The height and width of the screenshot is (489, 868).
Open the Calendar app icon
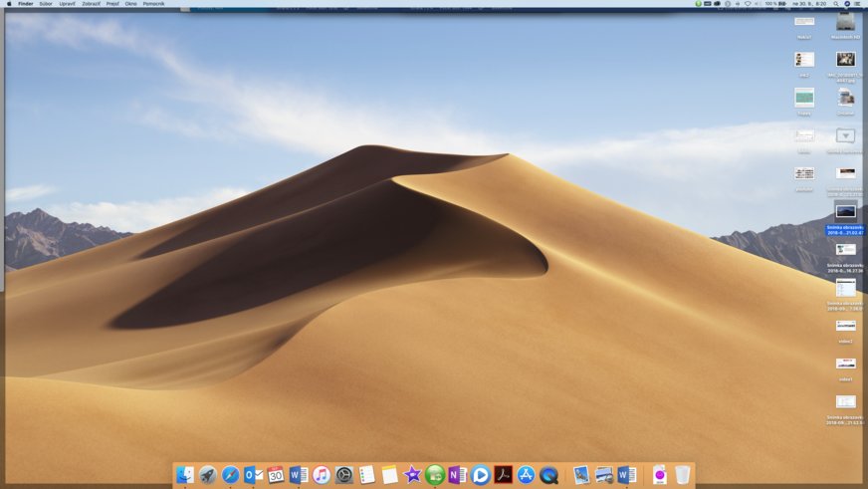276,475
